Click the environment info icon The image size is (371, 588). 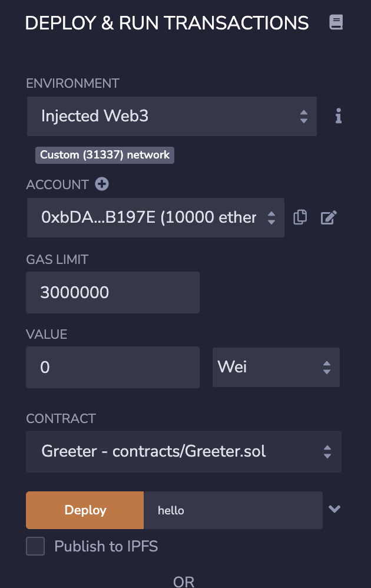click(x=339, y=116)
